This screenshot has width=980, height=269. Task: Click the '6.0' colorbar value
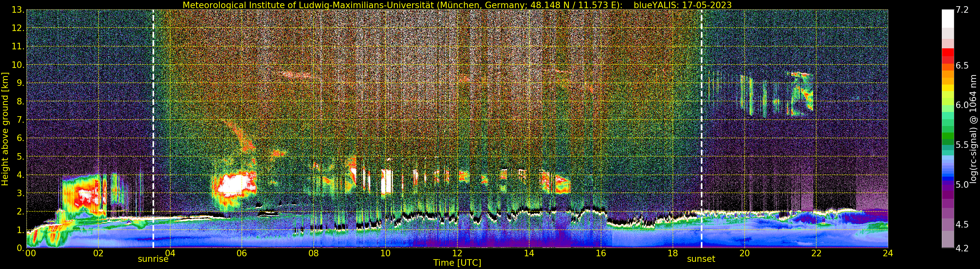(x=962, y=105)
